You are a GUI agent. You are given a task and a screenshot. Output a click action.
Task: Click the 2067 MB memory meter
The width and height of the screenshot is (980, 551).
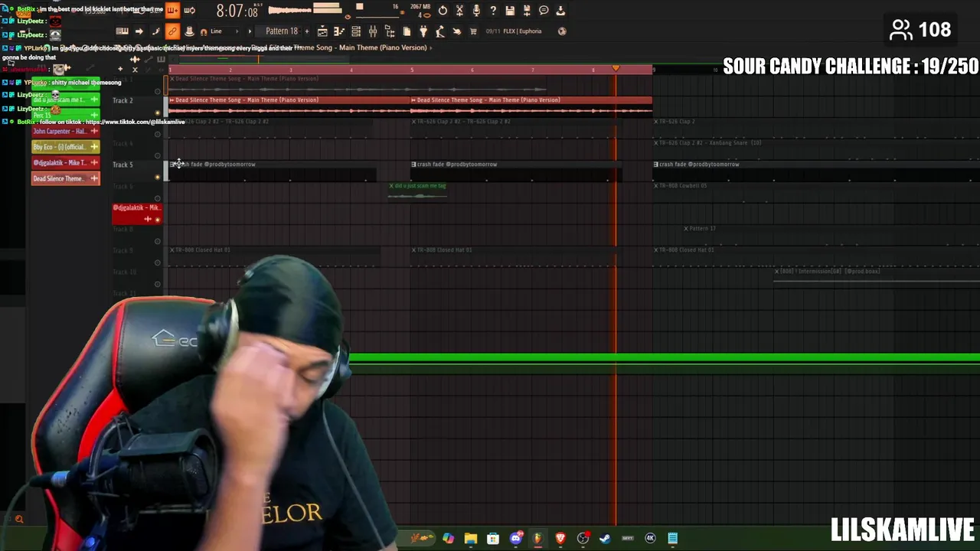[x=420, y=7]
